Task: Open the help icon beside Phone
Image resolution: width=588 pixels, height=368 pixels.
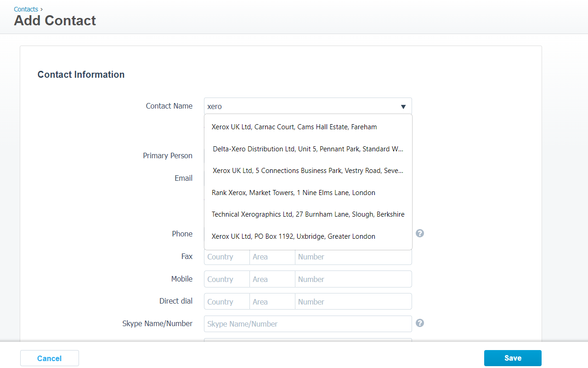Action: click(420, 233)
